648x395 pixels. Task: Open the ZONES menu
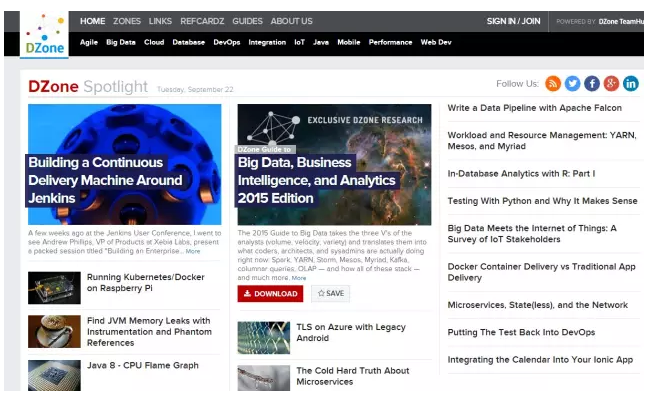coord(127,21)
